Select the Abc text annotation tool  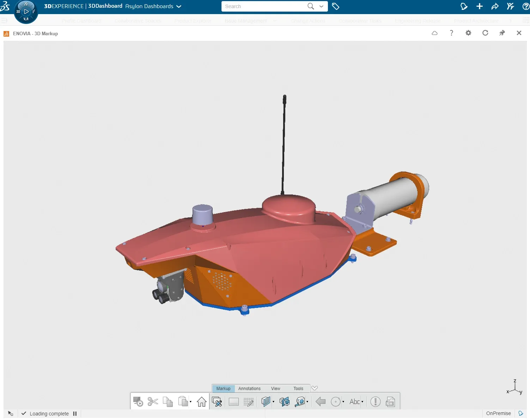[354, 401]
